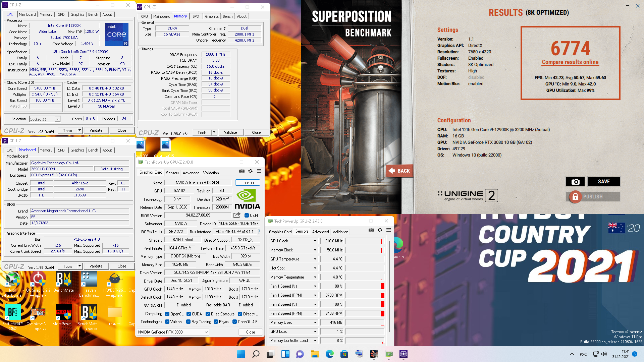Click the camera icon in the GPU-Z Sensors window
644x362 pixels.
coord(371,230)
